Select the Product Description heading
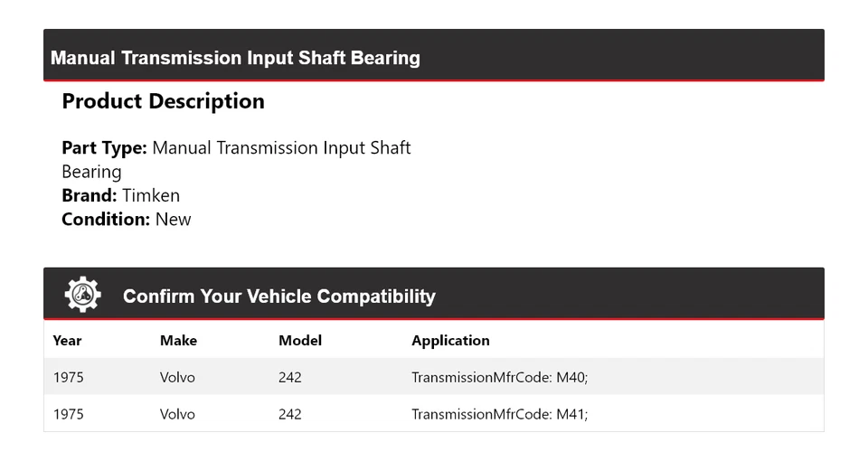Viewport: 868px width, 461px height. point(163,101)
